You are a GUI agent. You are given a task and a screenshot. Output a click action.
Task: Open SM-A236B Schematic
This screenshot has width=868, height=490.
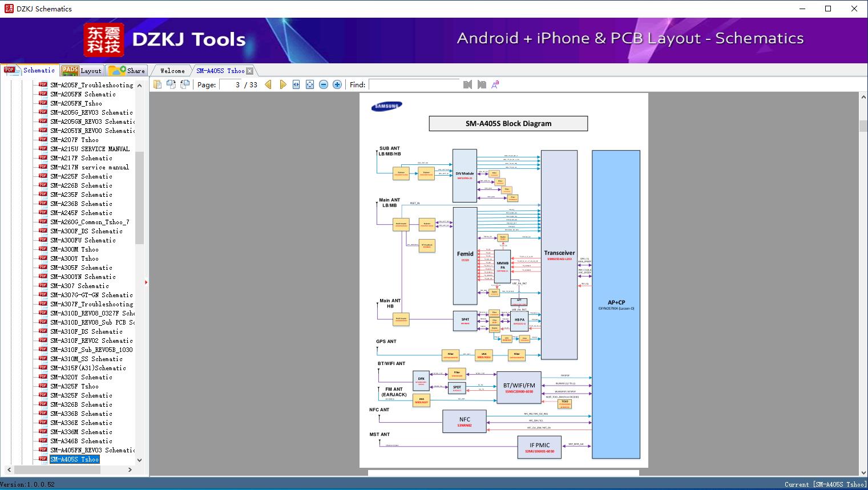(x=81, y=204)
